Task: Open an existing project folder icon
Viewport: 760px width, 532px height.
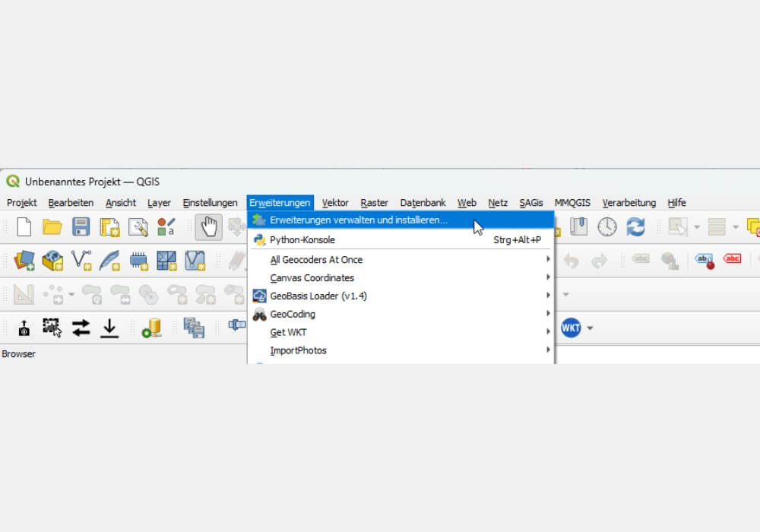Action: [x=52, y=226]
